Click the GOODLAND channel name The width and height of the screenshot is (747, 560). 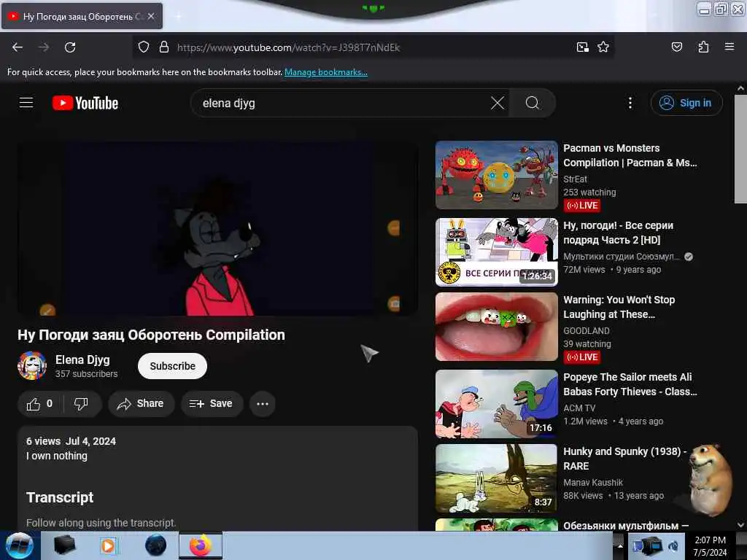[x=587, y=330]
